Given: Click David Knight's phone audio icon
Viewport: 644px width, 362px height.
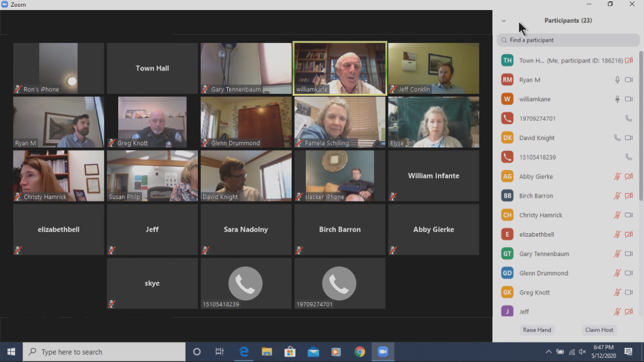Looking at the screenshot, I should (617, 138).
